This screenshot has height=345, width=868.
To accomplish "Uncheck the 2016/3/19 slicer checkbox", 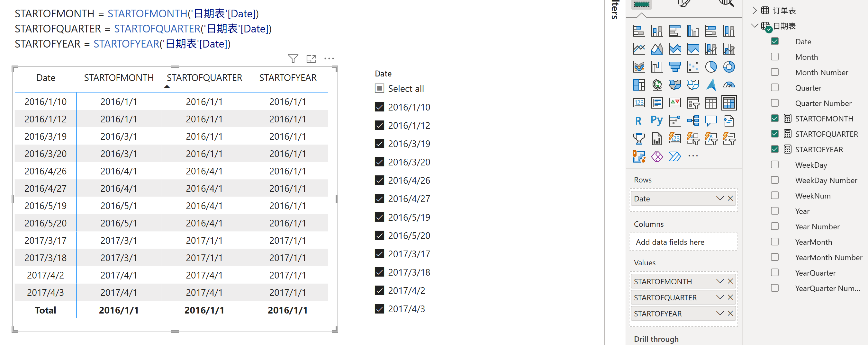I will coord(379,144).
